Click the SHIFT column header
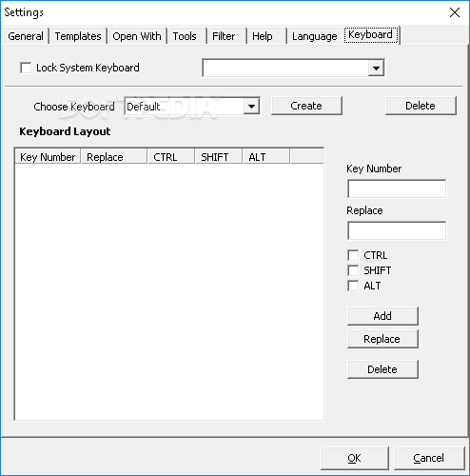This screenshot has width=470, height=476. [x=219, y=157]
